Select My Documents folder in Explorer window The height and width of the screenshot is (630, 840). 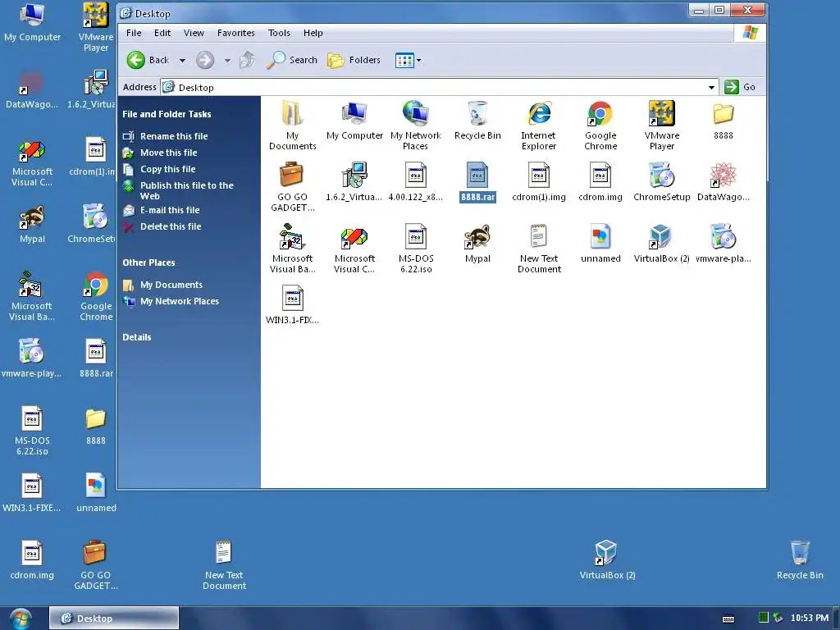292,125
